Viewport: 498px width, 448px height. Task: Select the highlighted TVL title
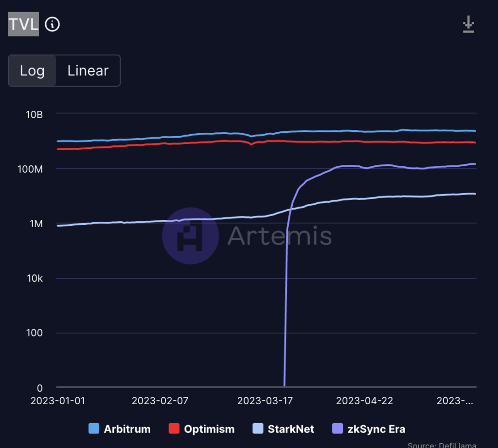(23, 24)
